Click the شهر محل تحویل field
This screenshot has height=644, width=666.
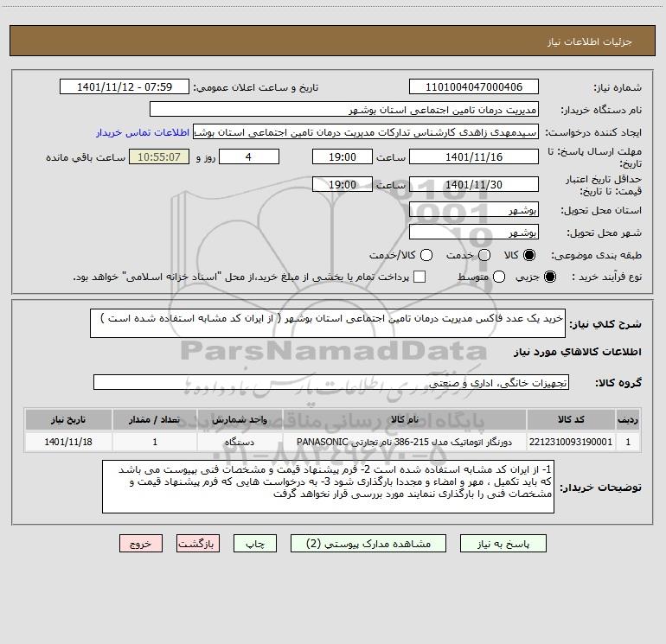pyautogui.click(x=474, y=232)
